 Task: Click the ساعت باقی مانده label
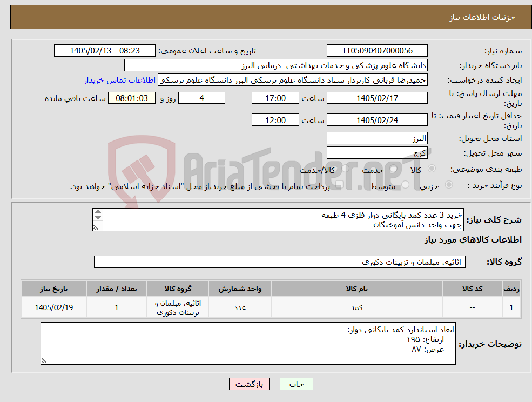[75, 98]
